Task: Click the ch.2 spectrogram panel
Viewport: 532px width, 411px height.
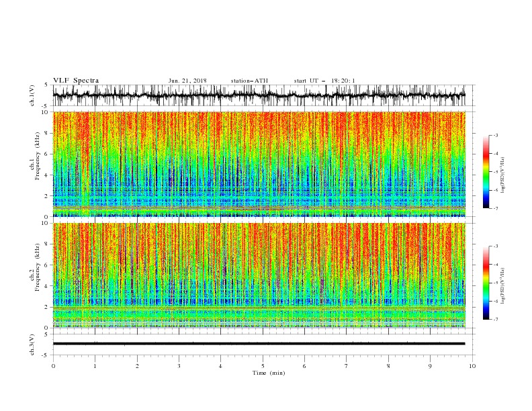Action: point(259,275)
